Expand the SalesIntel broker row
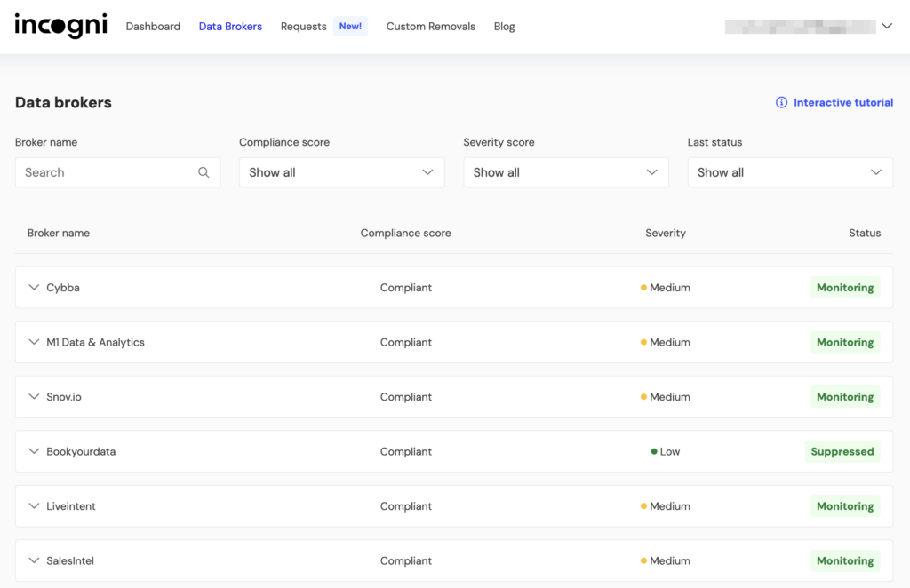Viewport: 910px width, 588px height. [34, 560]
